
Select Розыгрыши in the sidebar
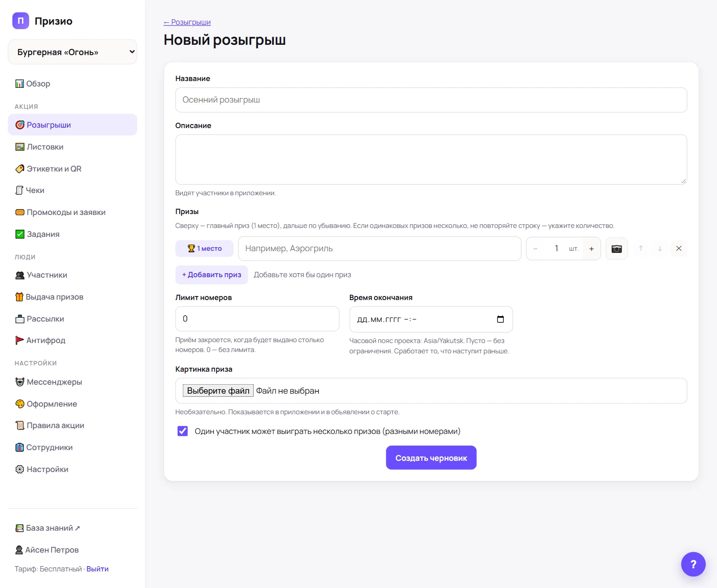click(x=73, y=125)
